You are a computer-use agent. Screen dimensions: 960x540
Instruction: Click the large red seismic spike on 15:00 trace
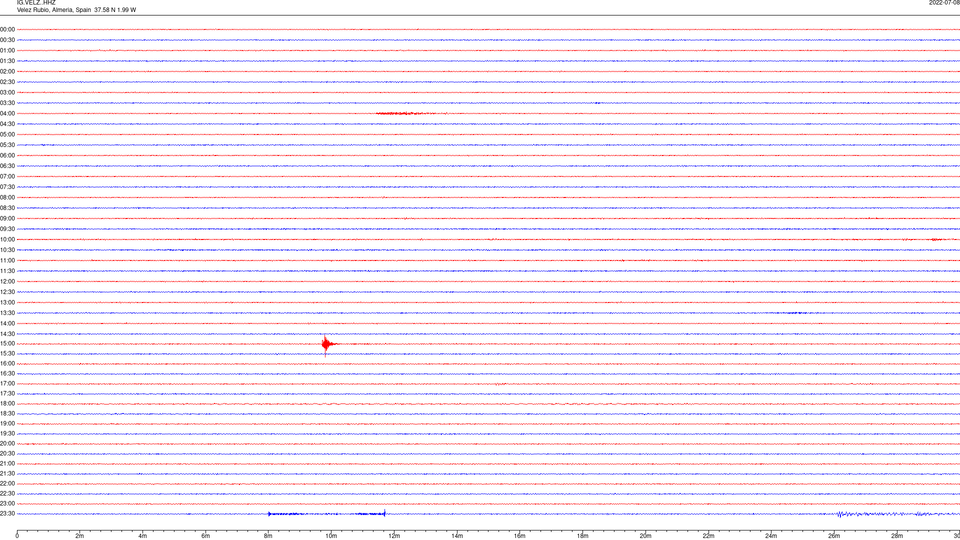click(x=326, y=344)
